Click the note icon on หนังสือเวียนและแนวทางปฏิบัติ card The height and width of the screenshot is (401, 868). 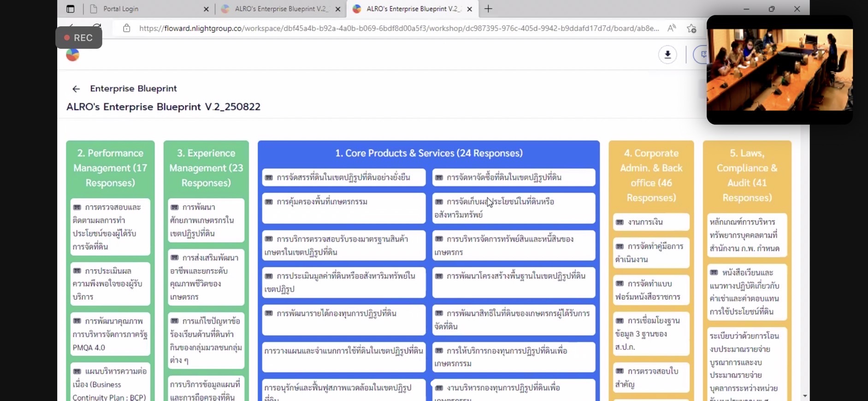(714, 272)
